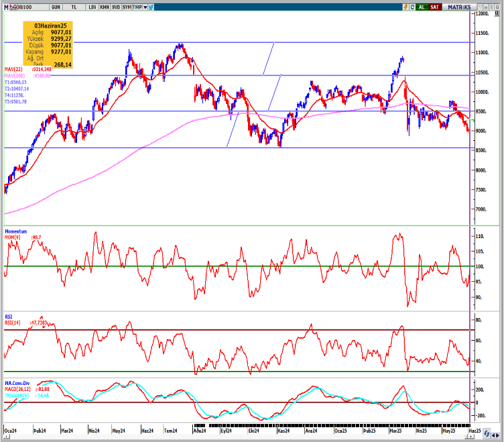Viewport: 504px width, 442px height.
Task: Click the Twitter bird icon
Action: 151,7
